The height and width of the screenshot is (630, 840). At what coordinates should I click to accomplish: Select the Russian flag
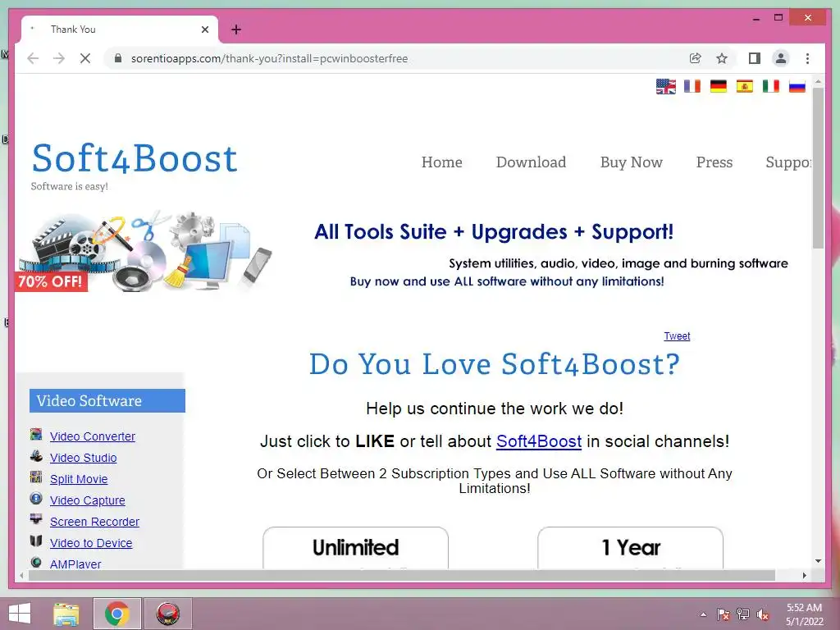(797, 86)
